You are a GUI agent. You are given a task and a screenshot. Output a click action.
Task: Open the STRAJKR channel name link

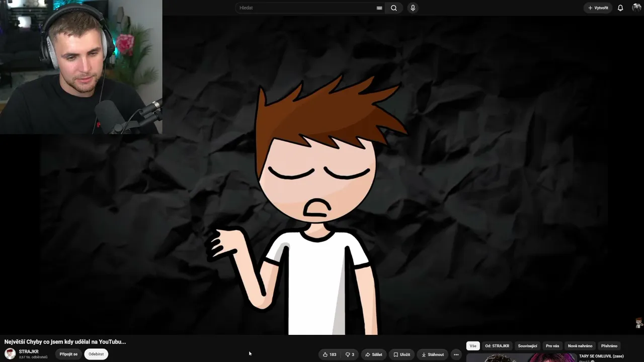point(29,351)
